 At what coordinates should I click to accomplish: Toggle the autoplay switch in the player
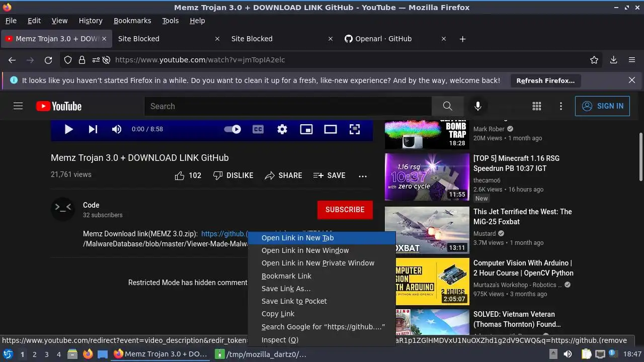(x=232, y=129)
